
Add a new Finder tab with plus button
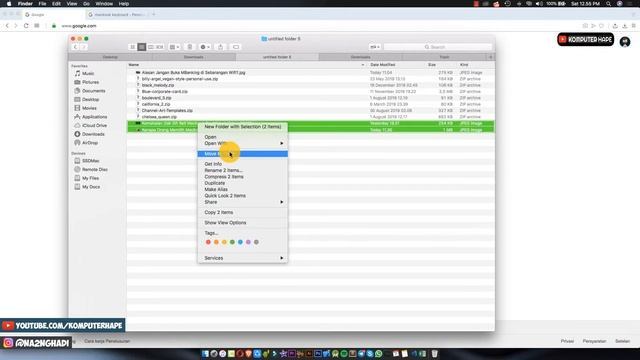pyautogui.click(x=491, y=57)
